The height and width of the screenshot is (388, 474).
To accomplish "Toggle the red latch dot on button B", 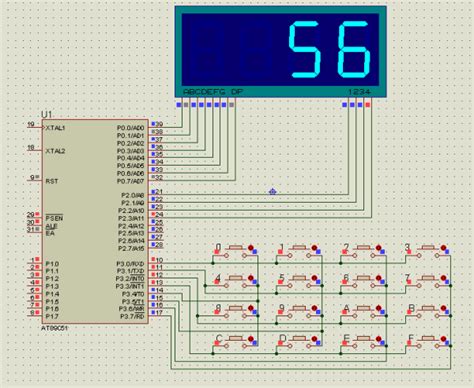I will coord(443,308).
